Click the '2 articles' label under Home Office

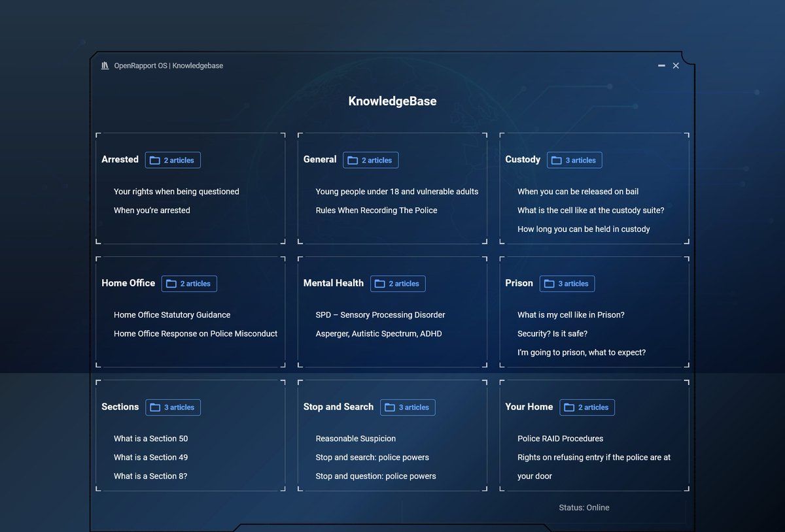click(x=196, y=284)
